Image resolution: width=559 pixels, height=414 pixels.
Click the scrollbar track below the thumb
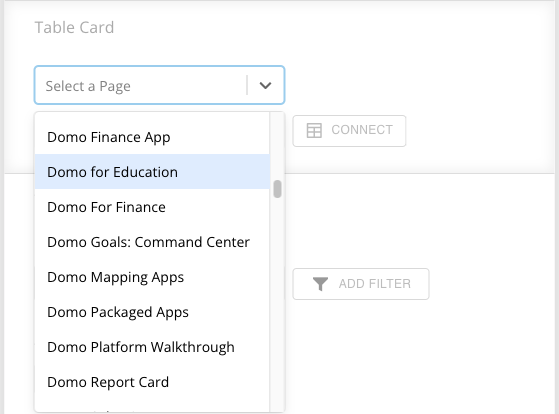pyautogui.click(x=277, y=303)
